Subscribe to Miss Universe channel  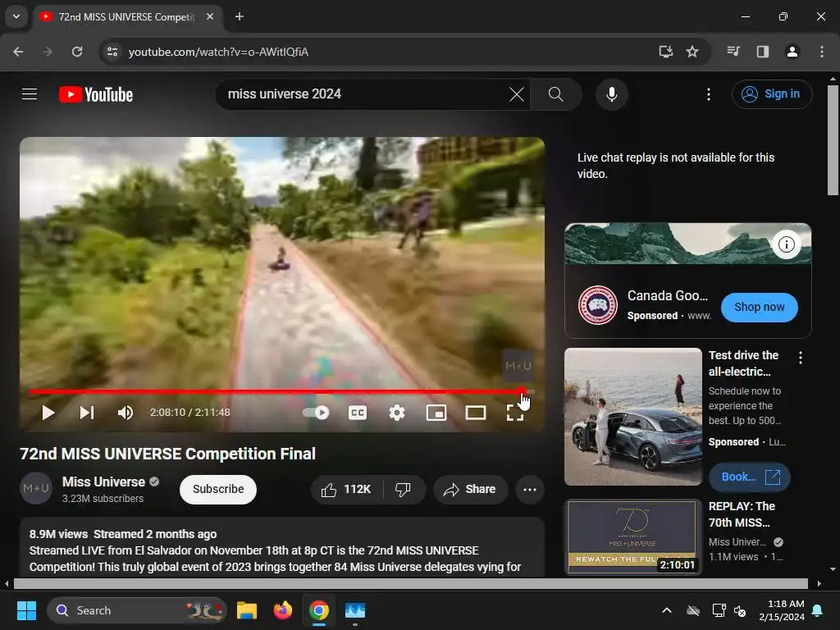click(218, 489)
